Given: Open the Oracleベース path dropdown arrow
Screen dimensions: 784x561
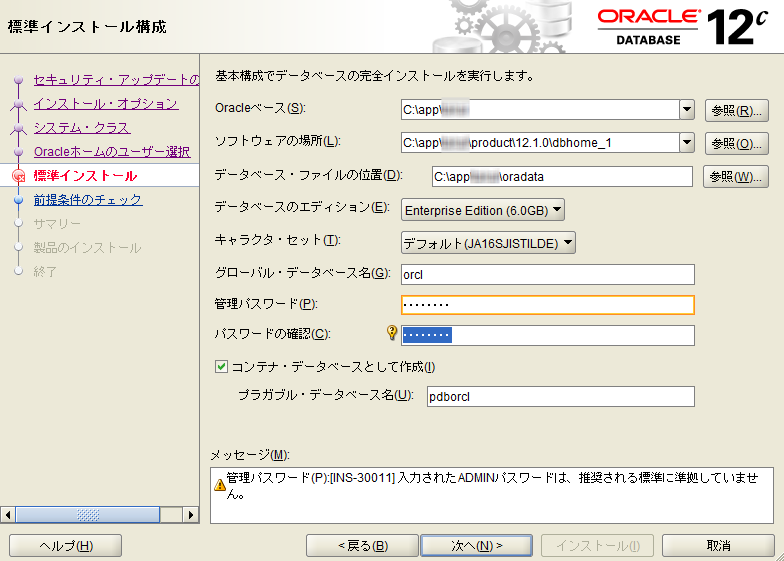Looking at the screenshot, I should [687, 110].
